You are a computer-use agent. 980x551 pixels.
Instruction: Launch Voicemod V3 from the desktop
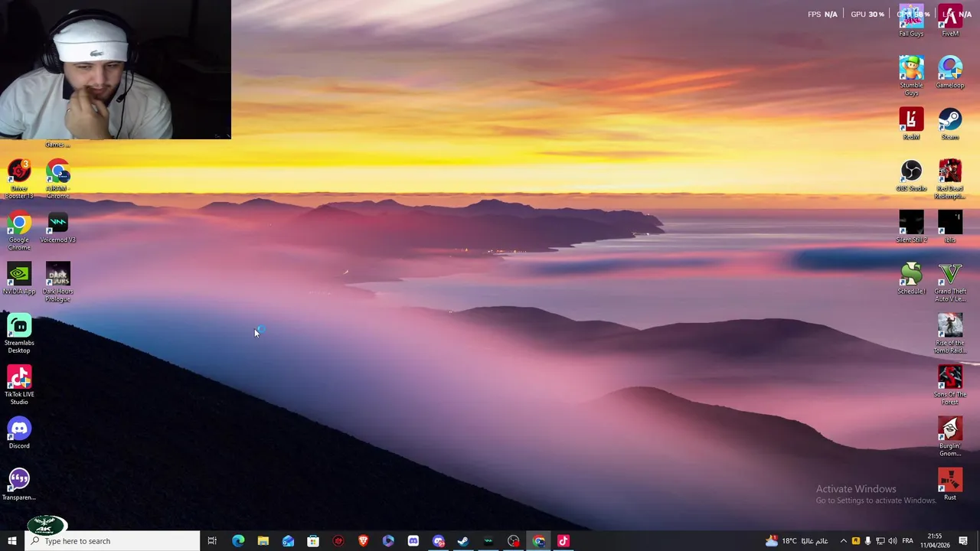click(58, 227)
